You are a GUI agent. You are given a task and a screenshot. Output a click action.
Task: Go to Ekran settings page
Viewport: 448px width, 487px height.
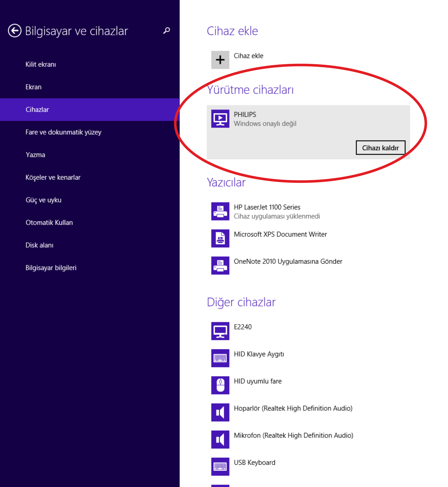click(x=33, y=87)
